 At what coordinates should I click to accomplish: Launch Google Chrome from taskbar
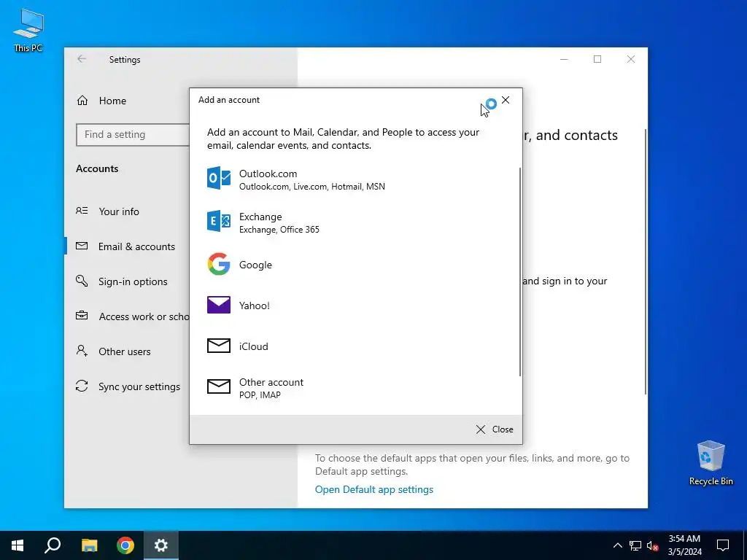click(x=125, y=545)
